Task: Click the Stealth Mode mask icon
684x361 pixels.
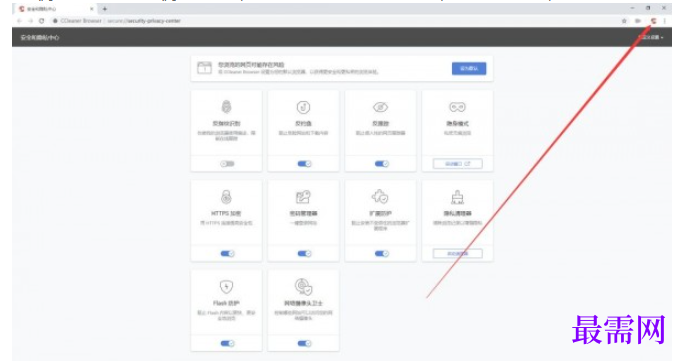Action: [x=457, y=107]
